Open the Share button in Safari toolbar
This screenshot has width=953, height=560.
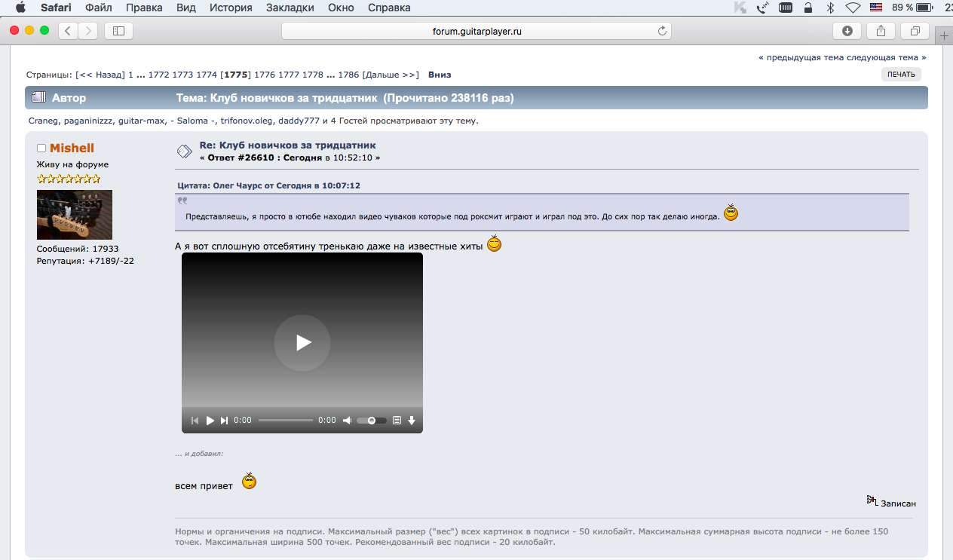[x=881, y=31]
